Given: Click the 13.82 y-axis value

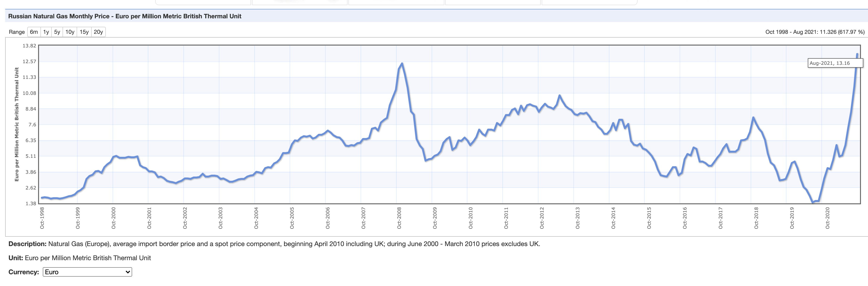Looking at the screenshot, I should click(29, 46).
